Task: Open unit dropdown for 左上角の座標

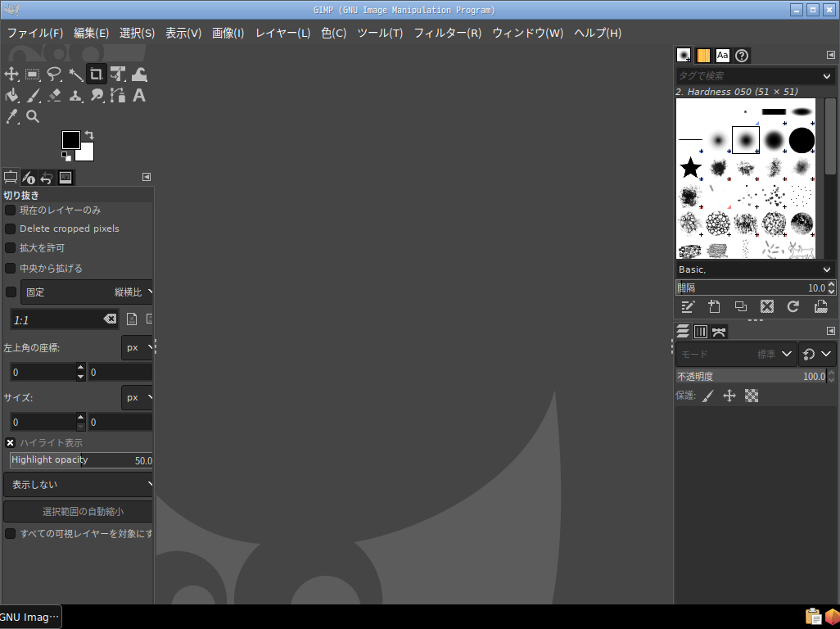Action: (138, 348)
